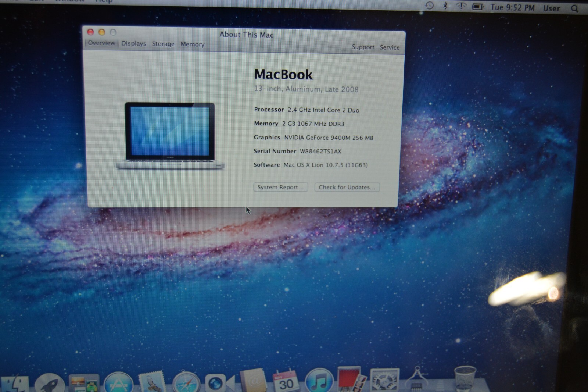Click serial number 'W88462TS1AX'

click(x=321, y=151)
